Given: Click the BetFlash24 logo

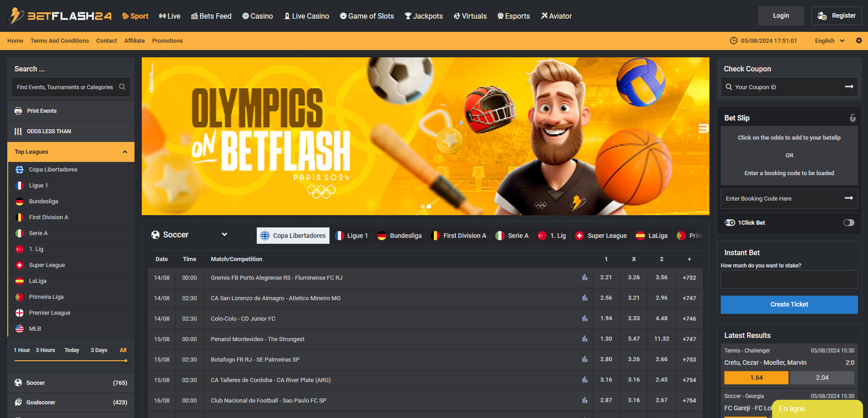Looking at the screenshot, I should [60, 16].
